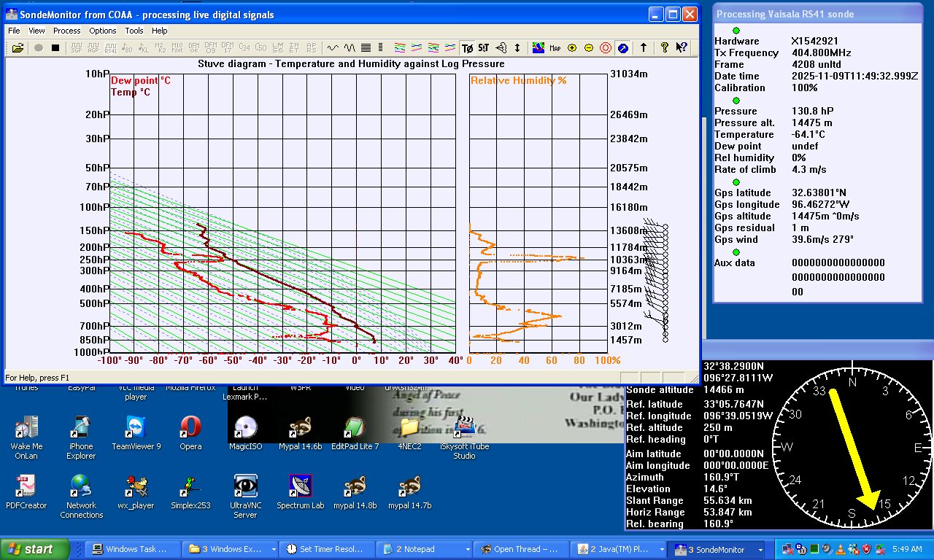Click the Windows start button

[35, 549]
